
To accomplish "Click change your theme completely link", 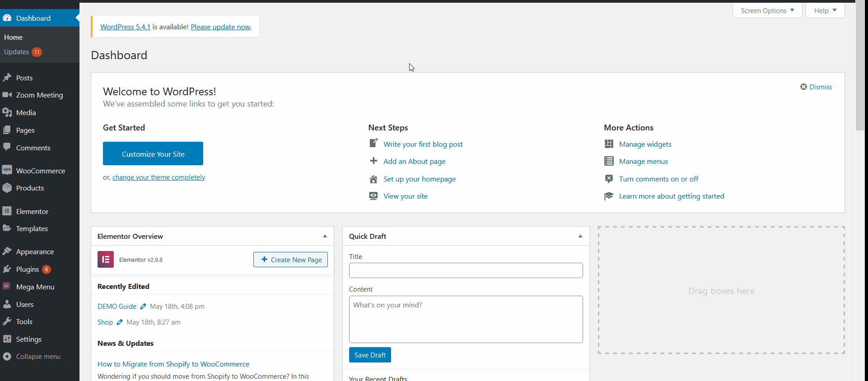I will (159, 177).
